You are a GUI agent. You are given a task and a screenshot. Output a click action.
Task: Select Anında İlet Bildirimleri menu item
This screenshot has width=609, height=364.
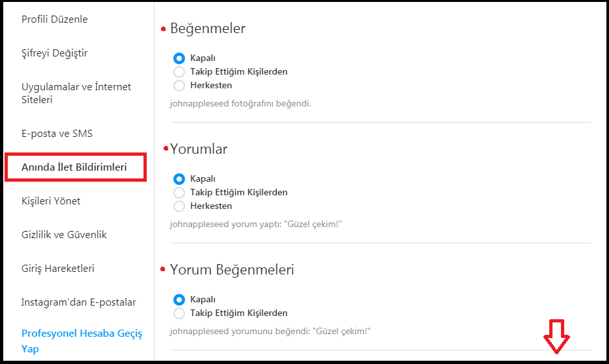pos(74,167)
